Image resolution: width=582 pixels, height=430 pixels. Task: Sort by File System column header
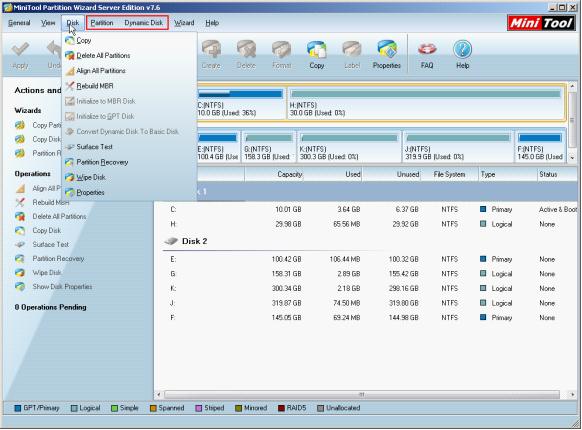click(449, 174)
